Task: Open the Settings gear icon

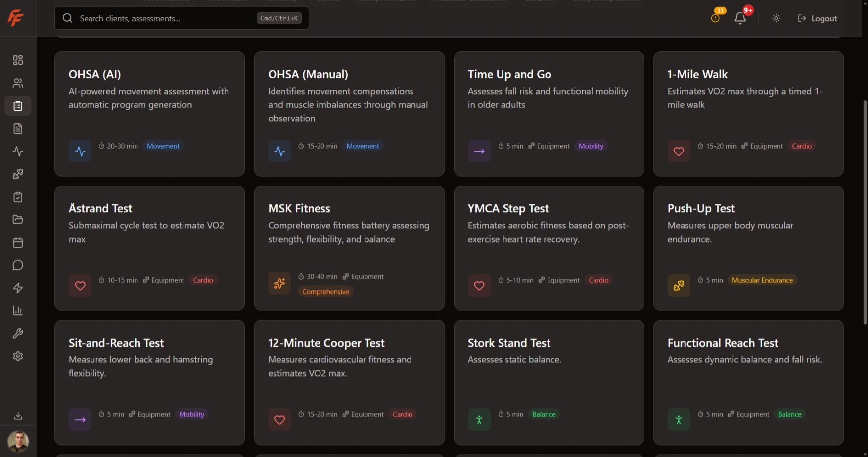Action: click(x=18, y=356)
